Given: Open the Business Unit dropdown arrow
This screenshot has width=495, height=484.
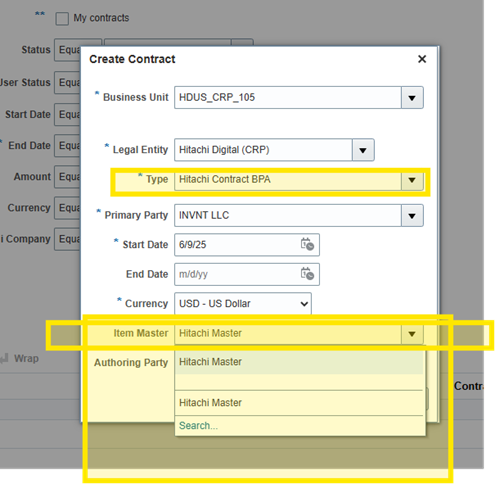Looking at the screenshot, I should [x=412, y=98].
